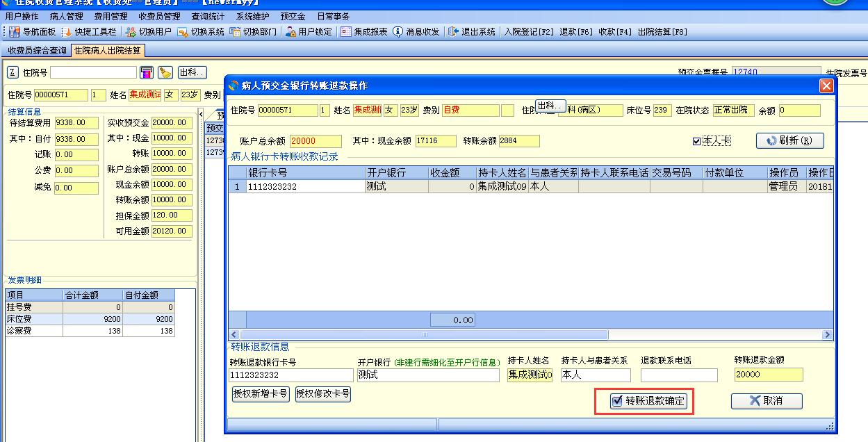Click the 账户总余额 field showing 20000
The image size is (868, 442).
coord(316,141)
